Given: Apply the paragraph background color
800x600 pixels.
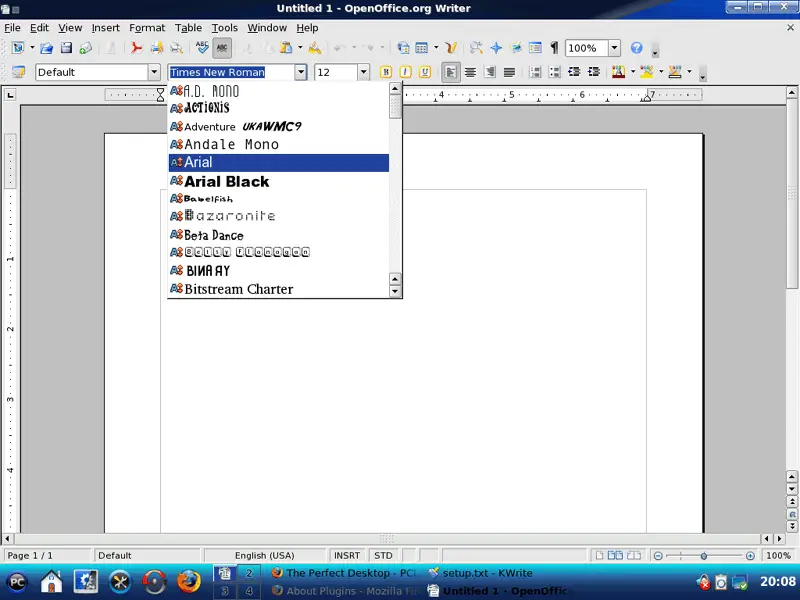Looking at the screenshot, I should (x=675, y=72).
